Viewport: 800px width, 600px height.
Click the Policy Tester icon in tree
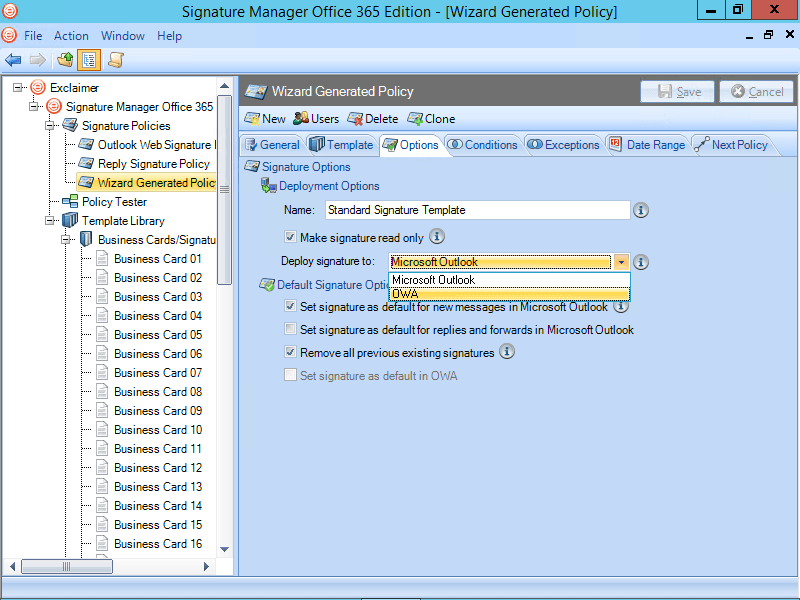pyautogui.click(x=70, y=202)
